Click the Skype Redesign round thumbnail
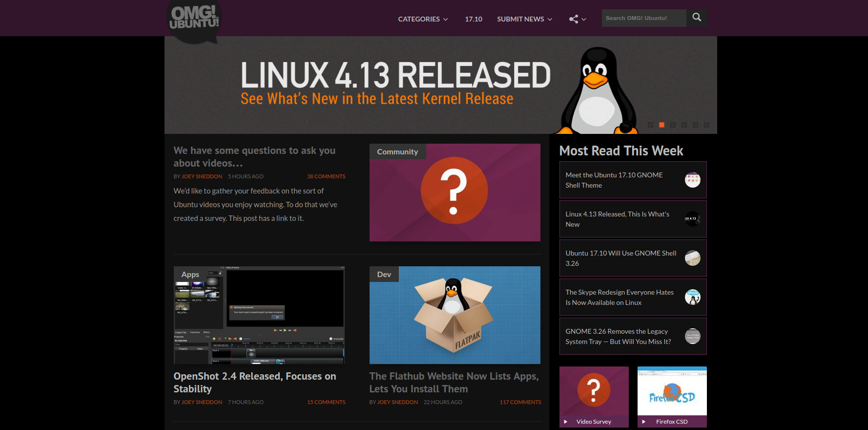 coord(692,297)
